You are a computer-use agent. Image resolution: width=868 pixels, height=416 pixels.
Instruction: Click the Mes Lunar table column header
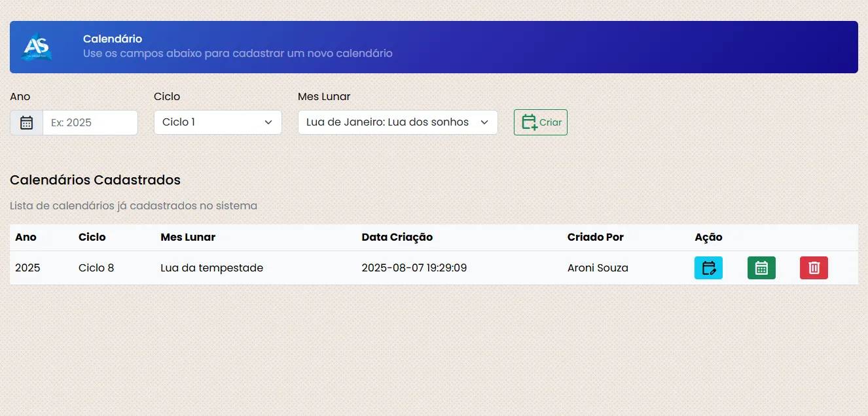(188, 237)
